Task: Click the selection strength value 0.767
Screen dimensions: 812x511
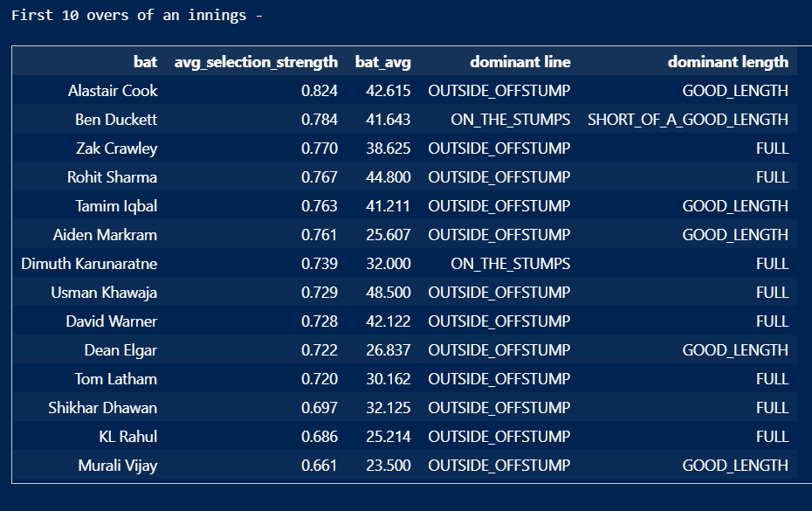Action: [x=319, y=177]
